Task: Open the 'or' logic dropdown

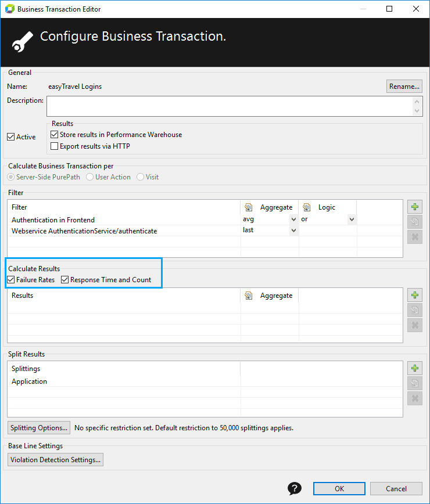Action: 352,219
